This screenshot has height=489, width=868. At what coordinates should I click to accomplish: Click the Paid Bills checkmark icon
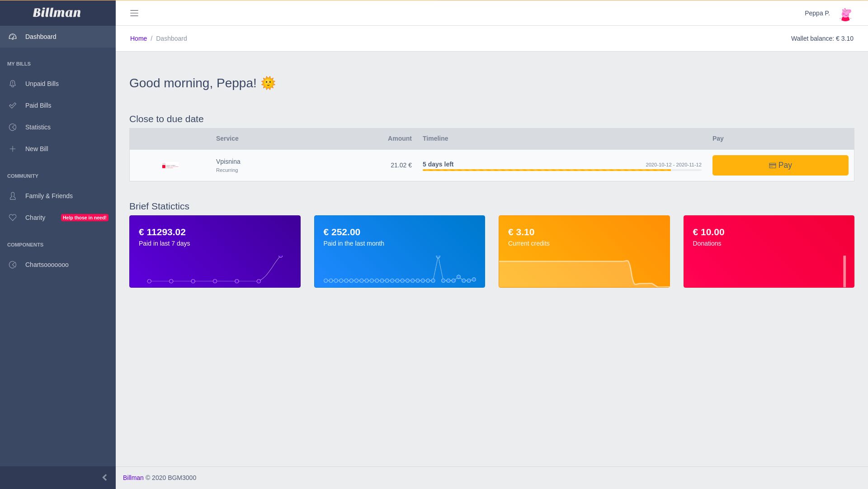coord(13,105)
